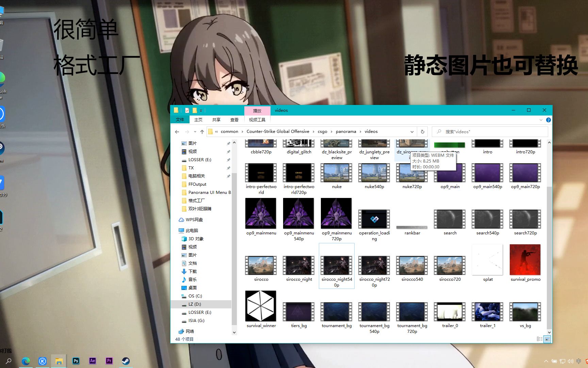Click the taskbar search icon
The height and width of the screenshot is (368, 588).
point(9,361)
